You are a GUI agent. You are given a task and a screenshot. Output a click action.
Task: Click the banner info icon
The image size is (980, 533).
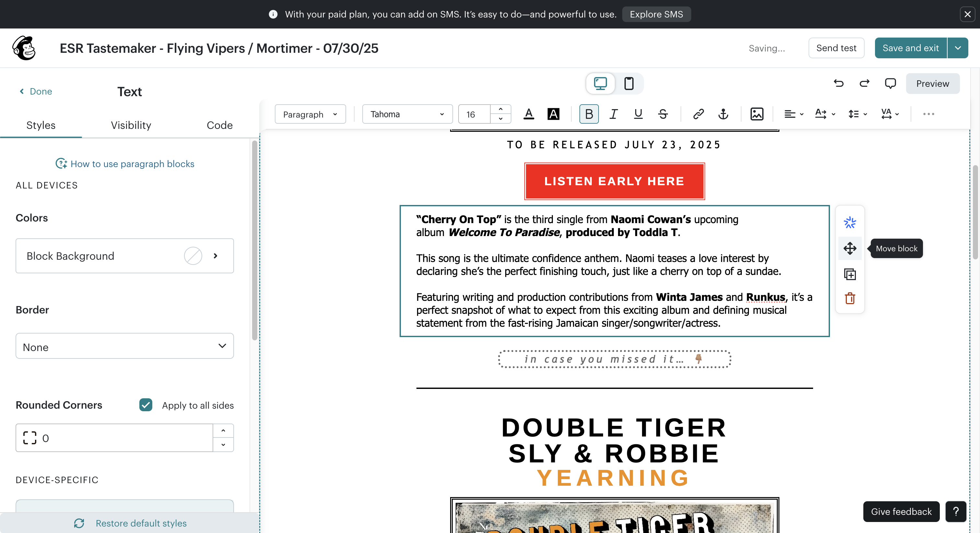273,14
